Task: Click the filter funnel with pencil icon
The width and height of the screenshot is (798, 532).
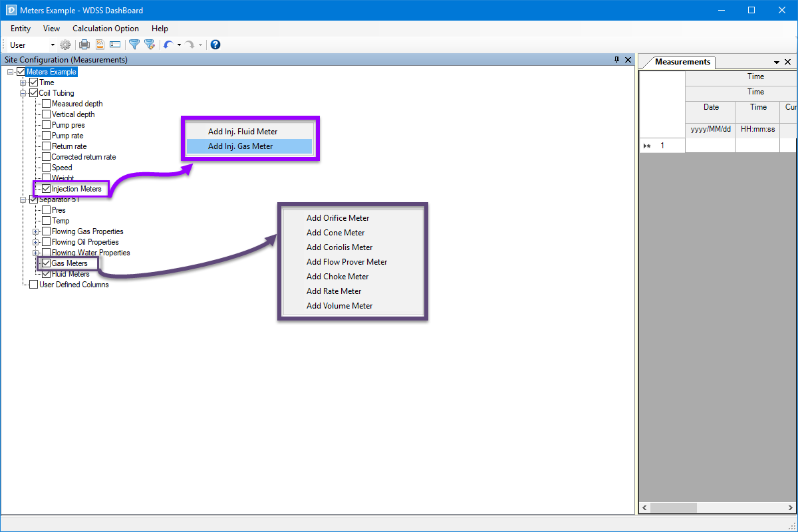Action: tap(150, 45)
